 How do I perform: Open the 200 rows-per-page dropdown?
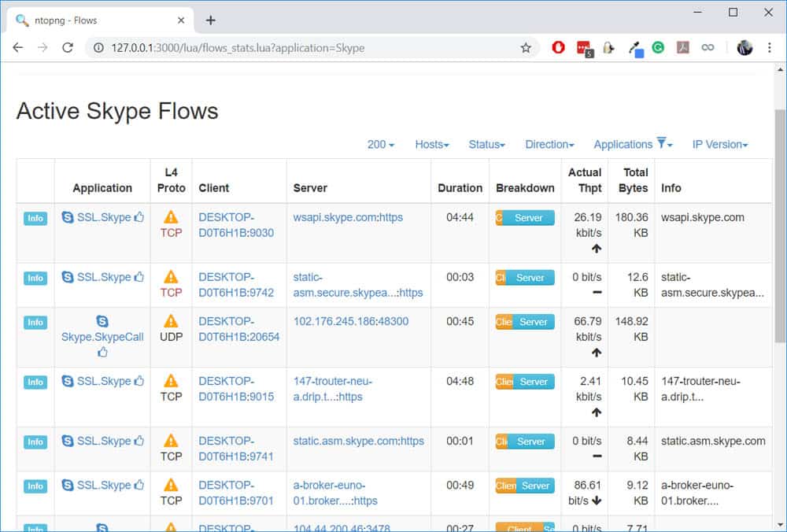tap(380, 145)
